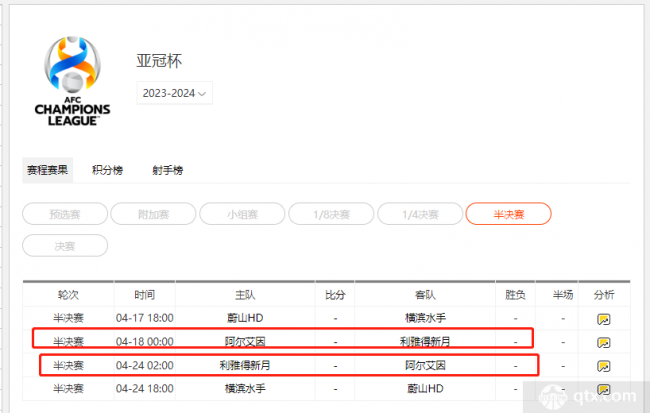The image size is (650, 413).
Task: Switch to the 积分榜 tab
Action: click(x=107, y=170)
